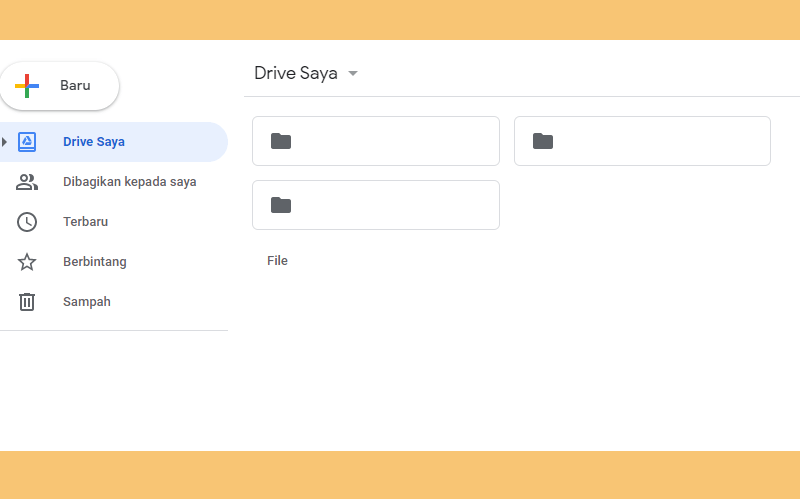The image size is (800, 499).
Task: Click the Drive Saya breadcrumb title
Action: [x=296, y=73]
